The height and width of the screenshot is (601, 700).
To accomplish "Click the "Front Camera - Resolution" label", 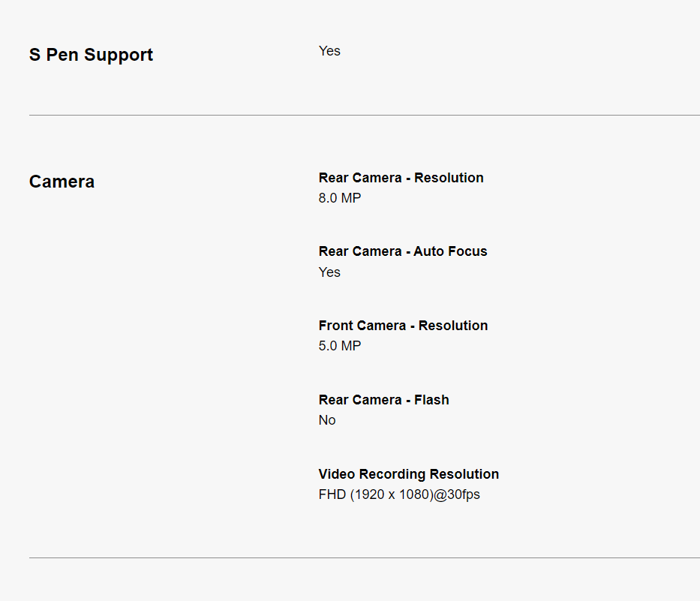I will point(403,326).
